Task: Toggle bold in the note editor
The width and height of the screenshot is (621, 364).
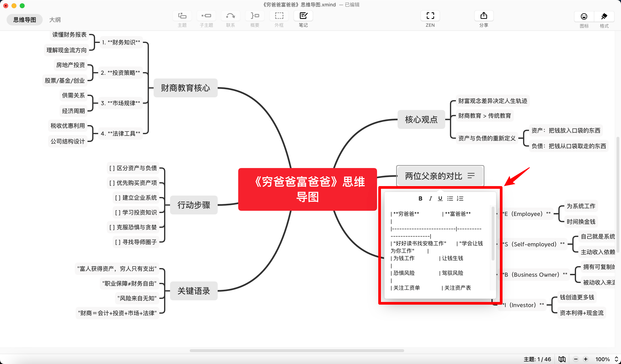Action: coord(420,199)
